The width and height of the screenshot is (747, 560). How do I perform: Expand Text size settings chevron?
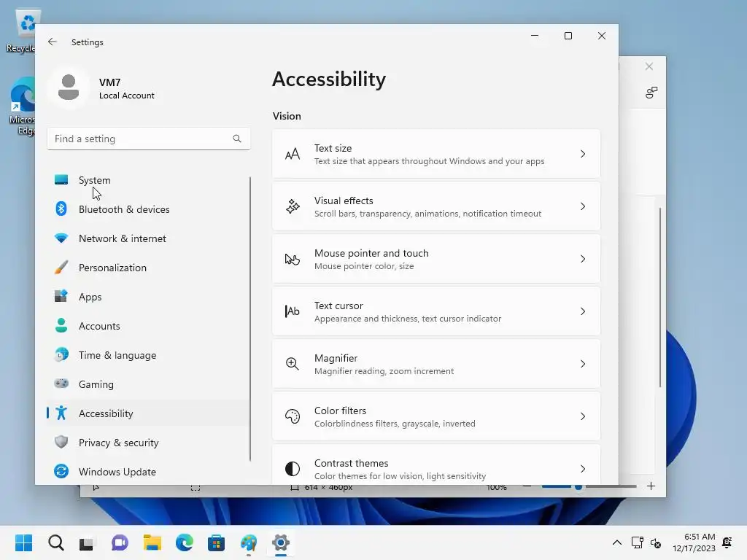click(x=583, y=154)
